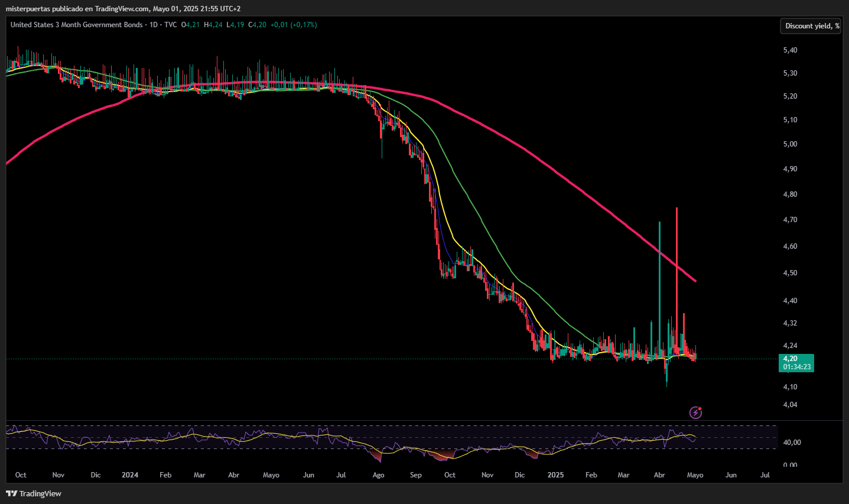Click the Sep month label on time axis
Screen dimensions: 849x504
point(416,475)
